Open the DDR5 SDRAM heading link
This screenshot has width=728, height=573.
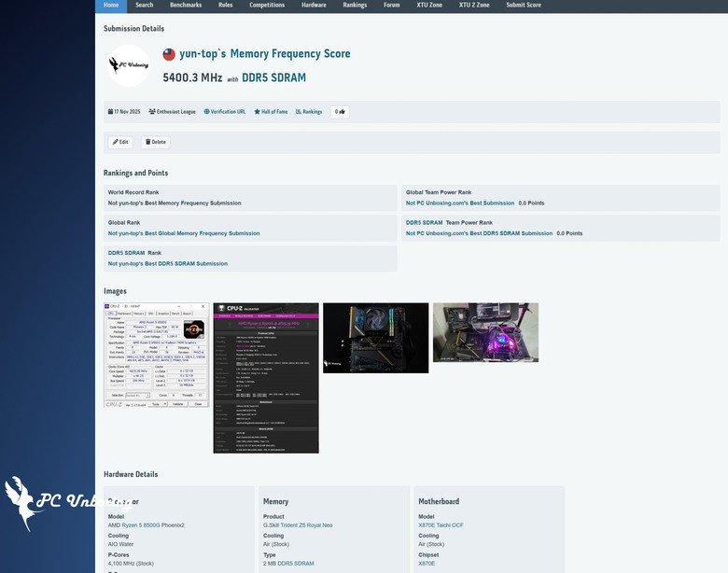pyautogui.click(x=273, y=77)
